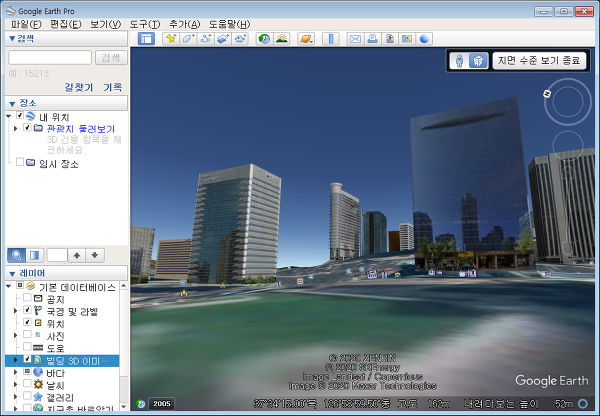Enable the 사진 layer checkbox
Screen dimensions: 600x416
coord(27,334)
